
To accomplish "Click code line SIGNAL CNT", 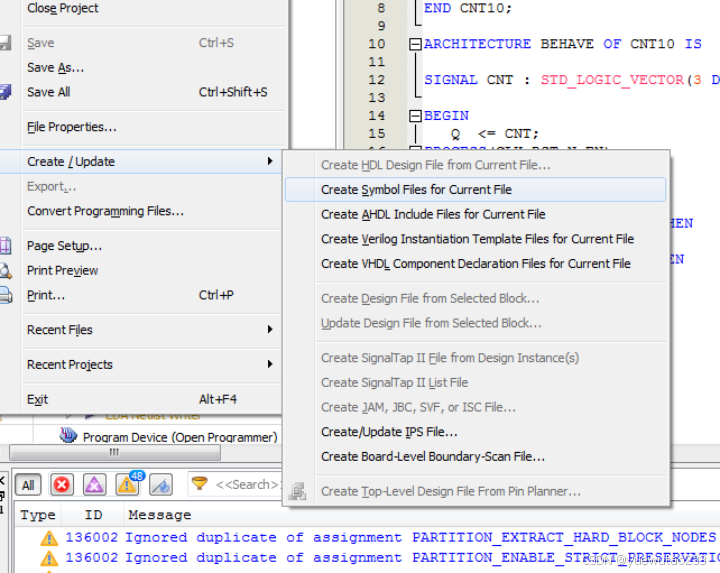I will pos(572,80).
